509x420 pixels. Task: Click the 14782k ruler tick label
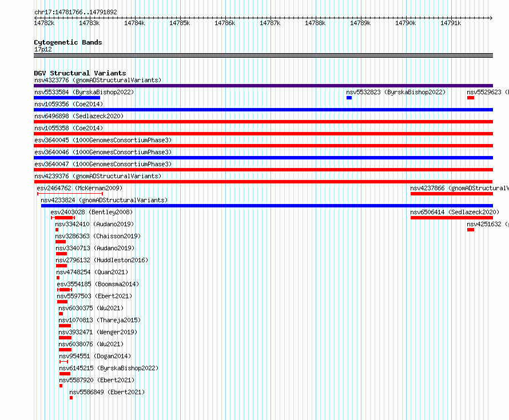pos(44,23)
